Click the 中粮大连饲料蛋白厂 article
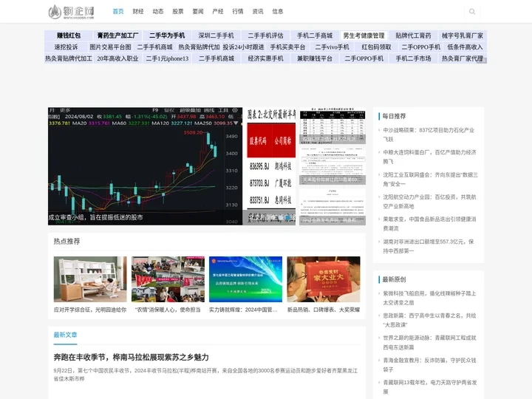 429,157
